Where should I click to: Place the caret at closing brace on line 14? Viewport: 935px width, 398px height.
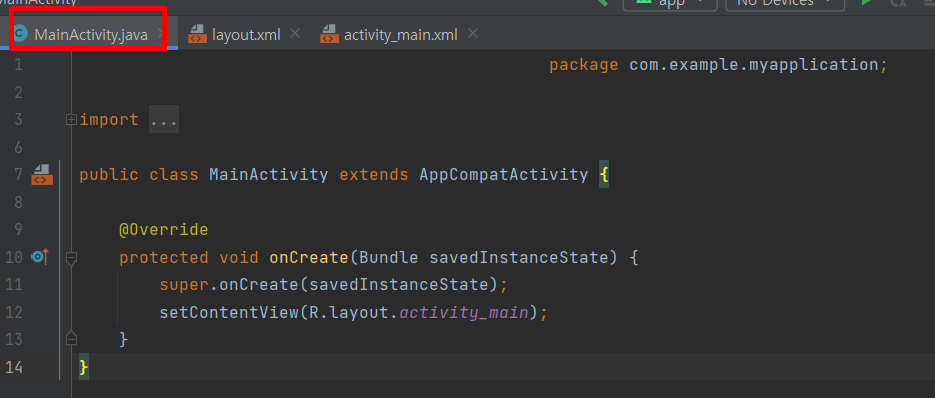point(83,367)
